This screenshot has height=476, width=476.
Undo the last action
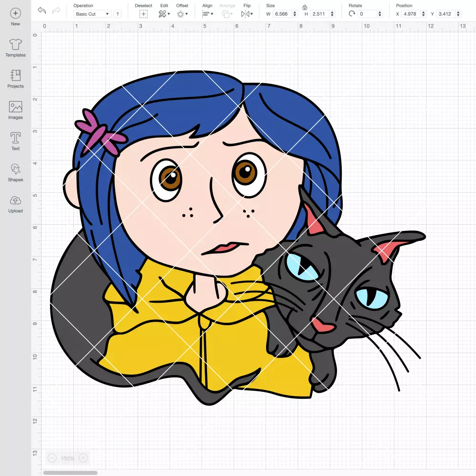(x=42, y=10)
